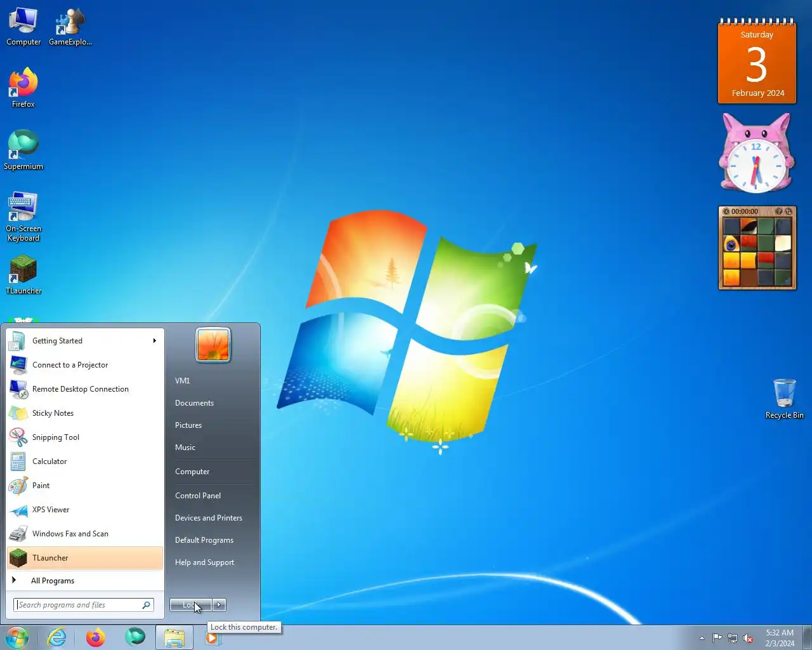812x650 pixels.
Task: Click the puzzle gadget timer pause icon
Action: pyautogui.click(x=726, y=211)
